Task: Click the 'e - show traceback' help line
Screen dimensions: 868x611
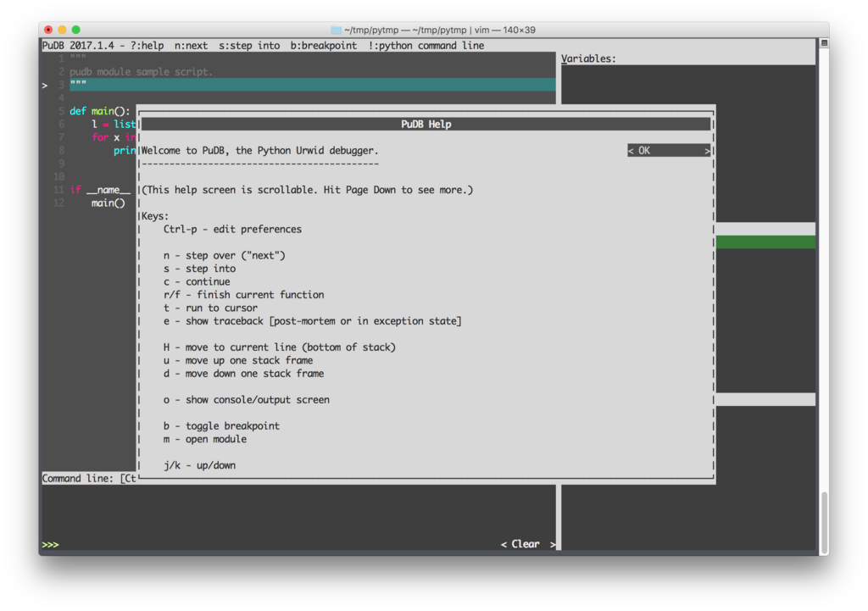Action: [312, 321]
